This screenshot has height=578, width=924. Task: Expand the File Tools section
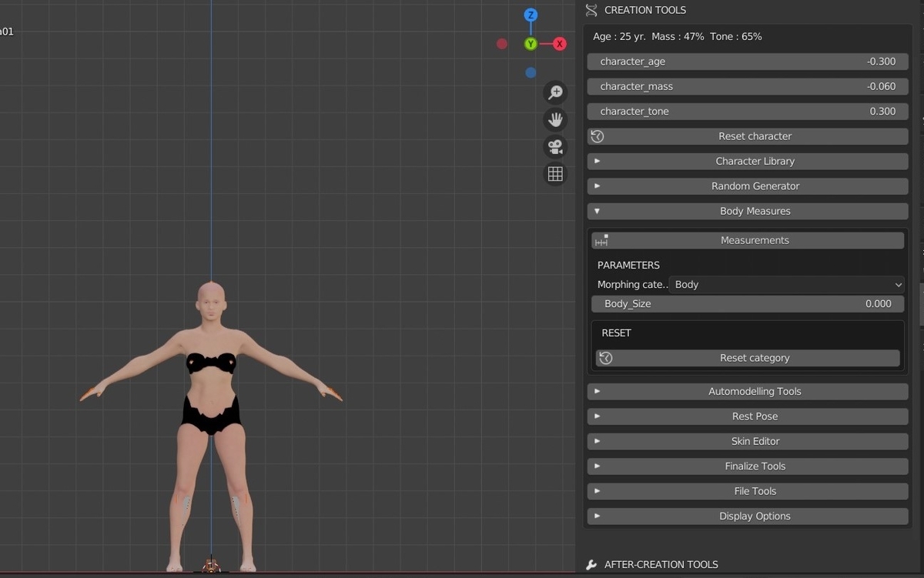click(x=748, y=491)
